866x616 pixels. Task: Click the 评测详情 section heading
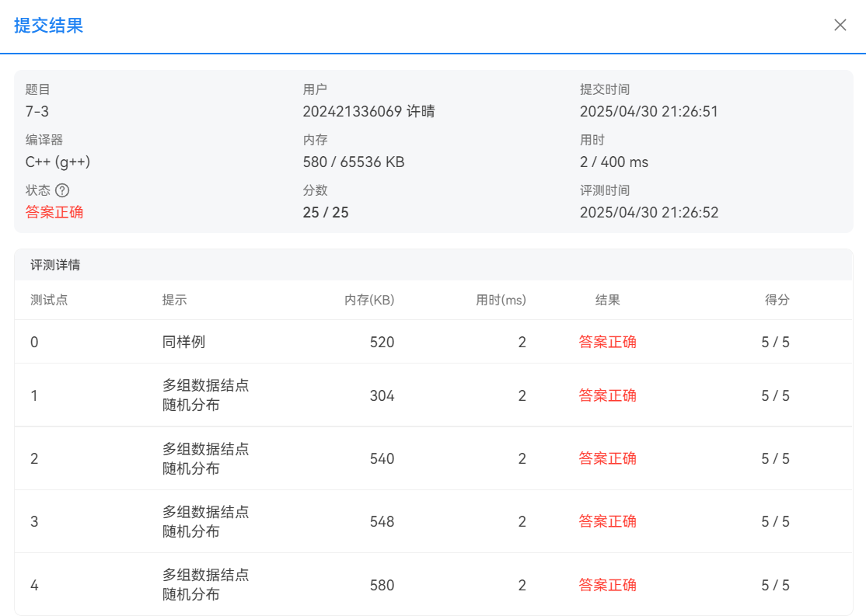point(55,265)
